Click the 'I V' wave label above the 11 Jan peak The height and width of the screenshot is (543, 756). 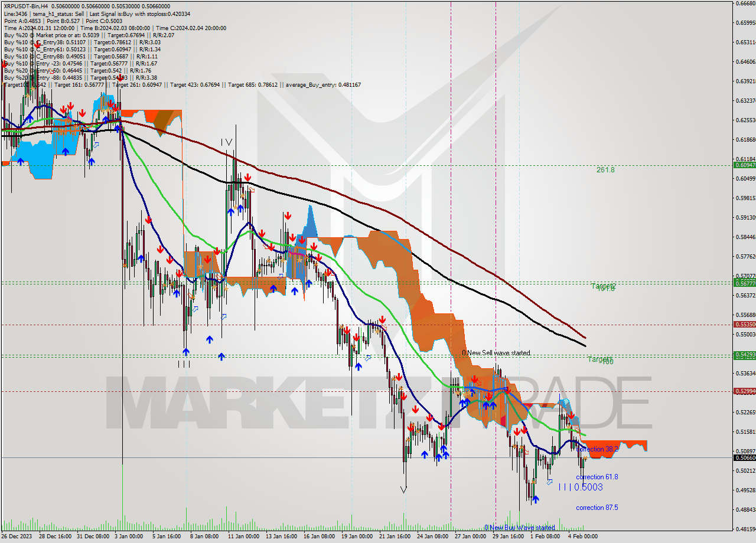[226, 142]
